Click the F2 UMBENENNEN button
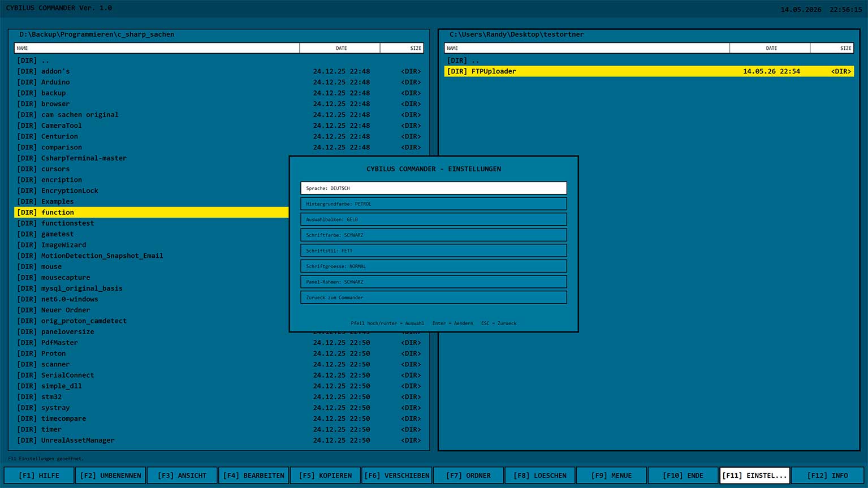 point(111,476)
